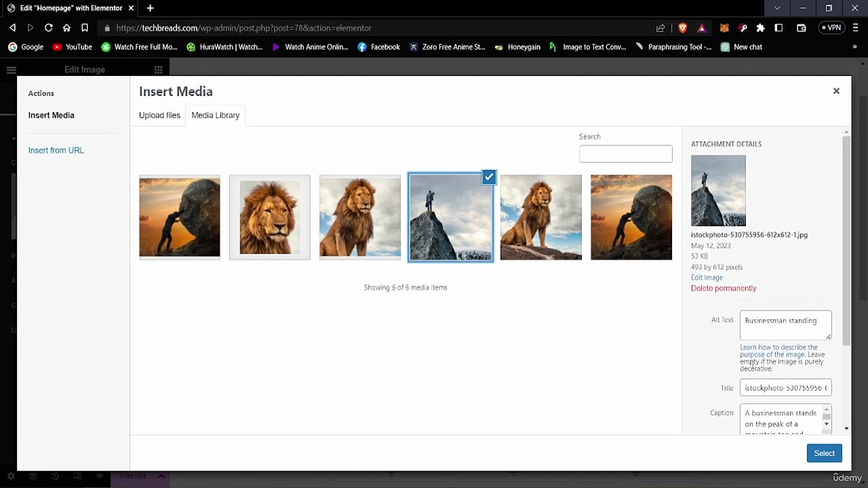The image size is (868, 488).
Task: Click the Publish button in Elementor
Action: pos(132,476)
